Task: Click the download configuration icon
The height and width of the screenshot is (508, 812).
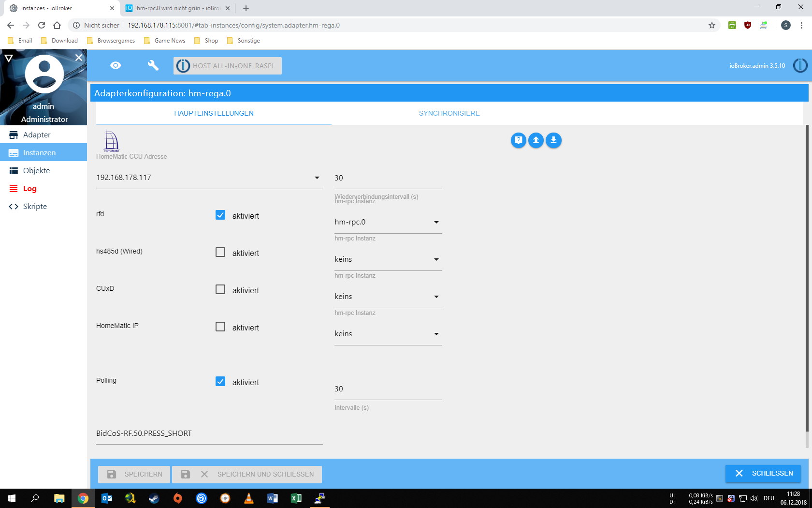Action: tap(553, 140)
